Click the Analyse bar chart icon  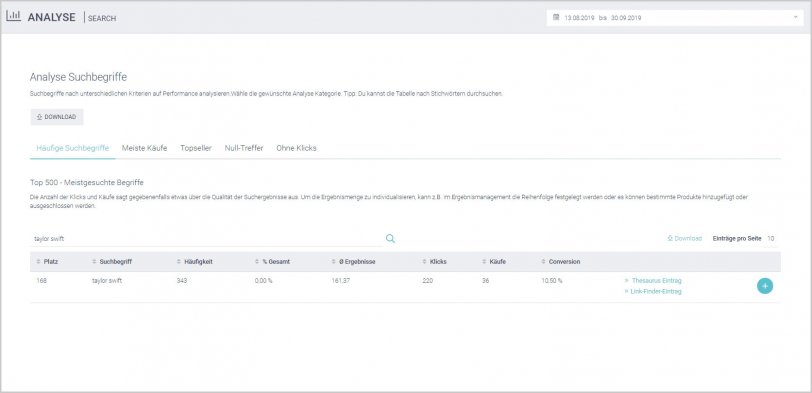13,16
